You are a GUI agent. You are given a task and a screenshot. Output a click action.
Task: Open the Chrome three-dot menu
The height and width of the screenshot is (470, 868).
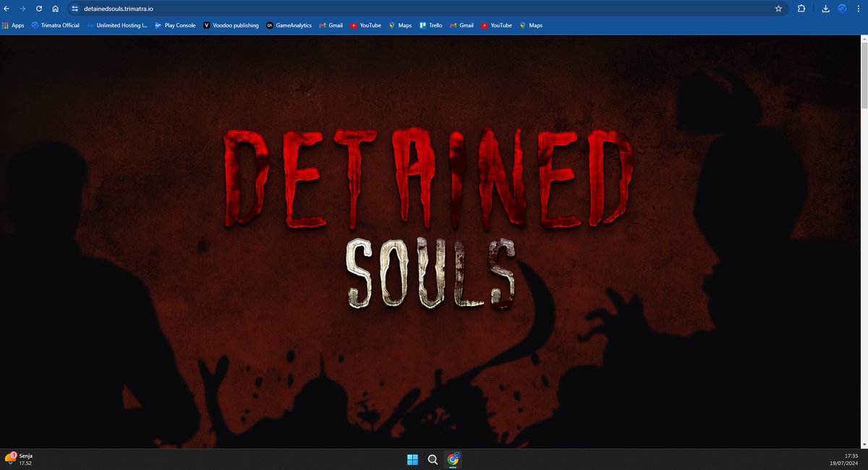[x=859, y=9]
